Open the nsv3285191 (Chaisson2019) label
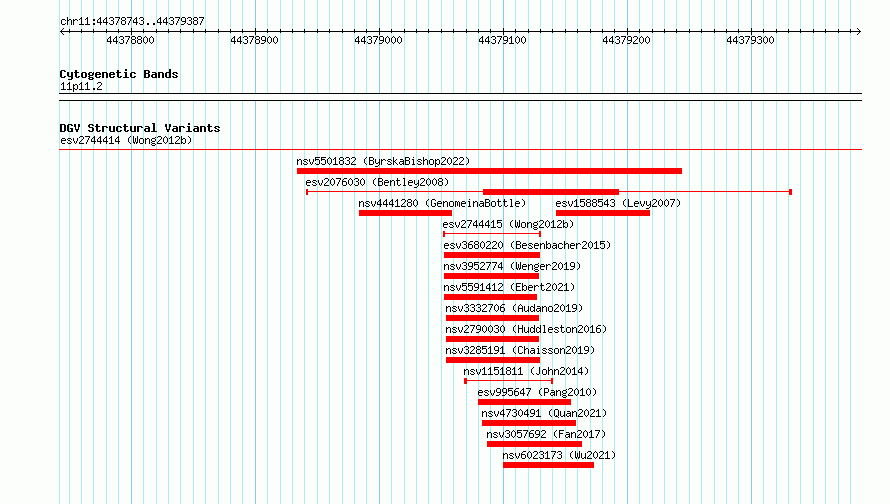890x504 pixels. pos(520,350)
